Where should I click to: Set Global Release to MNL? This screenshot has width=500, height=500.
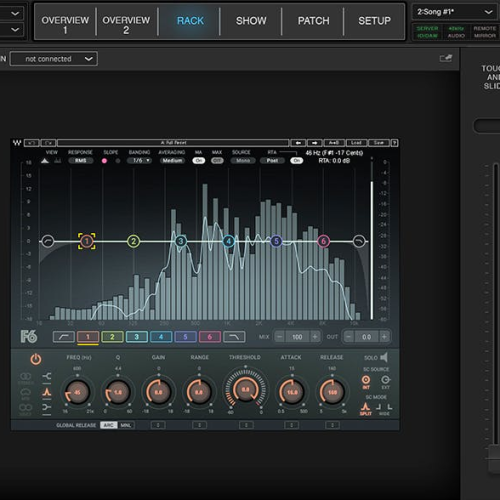pyautogui.click(x=125, y=425)
